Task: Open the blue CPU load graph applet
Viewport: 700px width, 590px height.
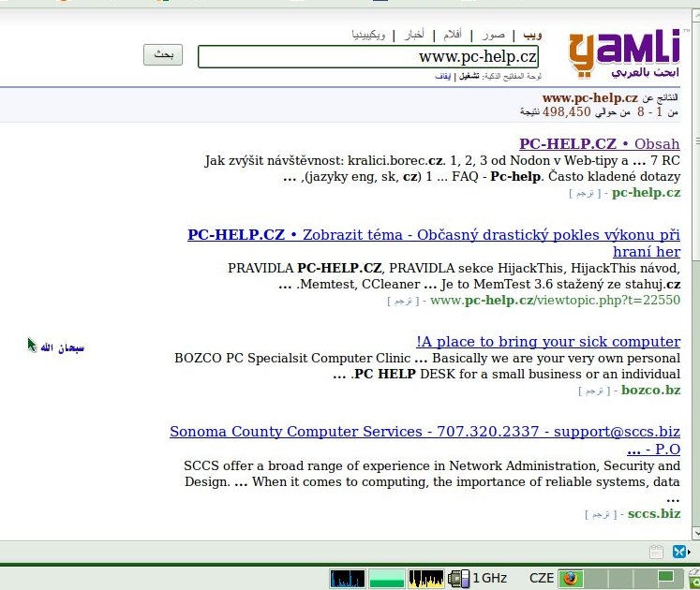Action: (x=347, y=578)
